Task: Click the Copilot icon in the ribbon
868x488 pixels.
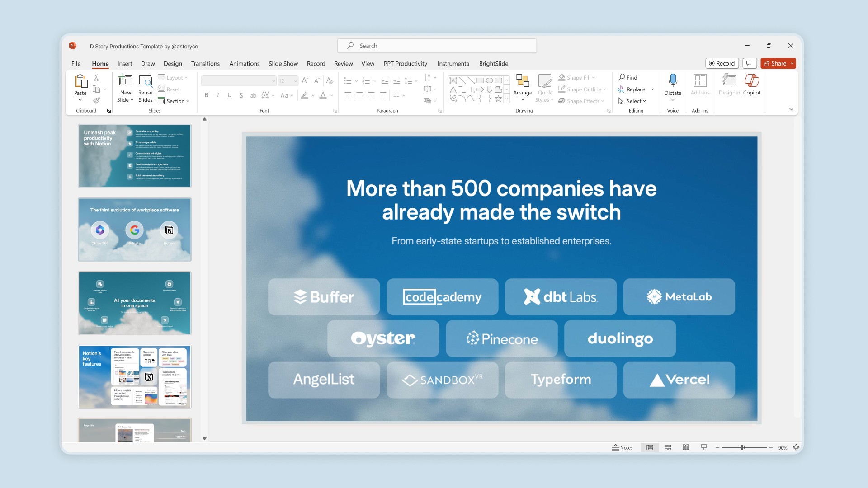Action: pyautogui.click(x=751, y=81)
